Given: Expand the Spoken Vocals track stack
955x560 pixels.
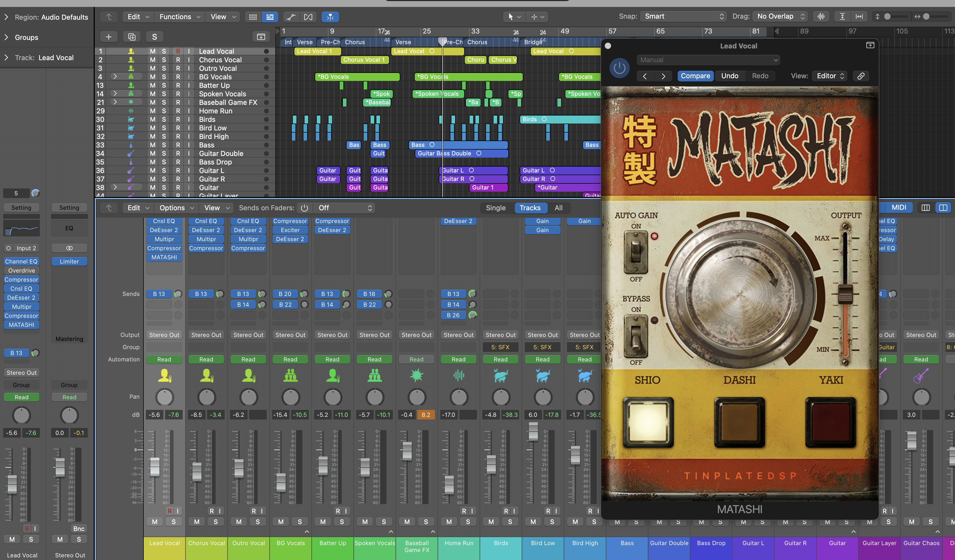Looking at the screenshot, I should [x=115, y=94].
